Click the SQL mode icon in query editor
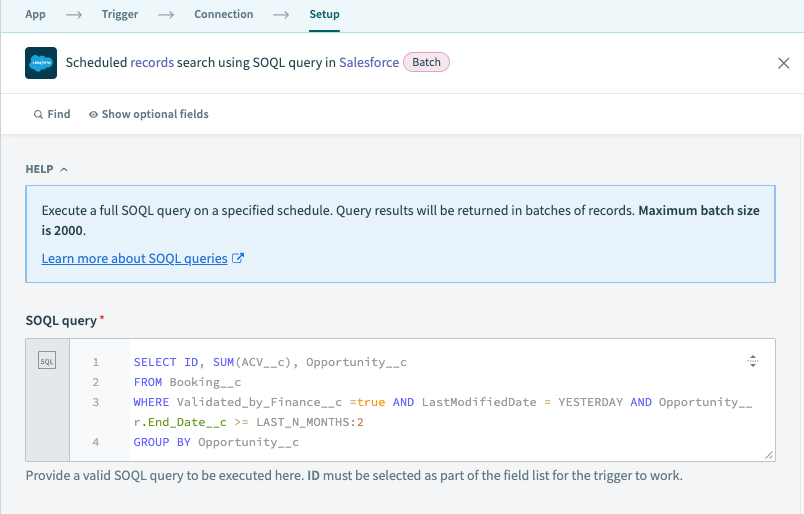Viewport: 804px width, 514px height. (x=47, y=361)
